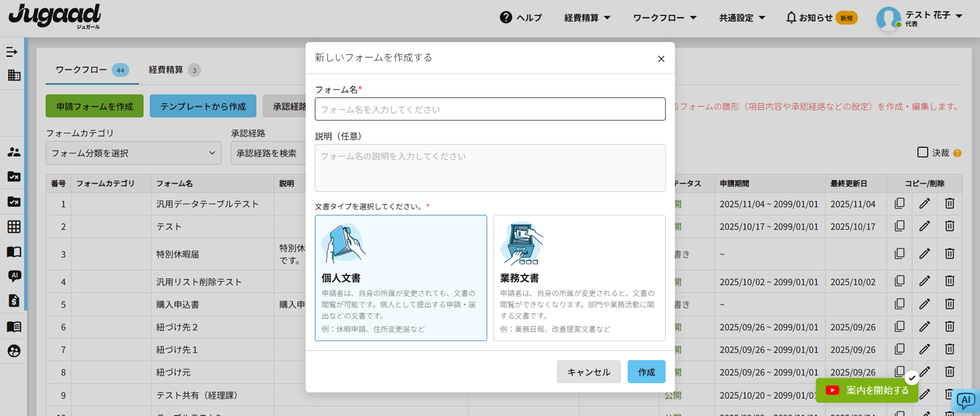Viewport: 980px width, 416px height.
Task: Click the copy icon for row 1
Action: pos(899,203)
